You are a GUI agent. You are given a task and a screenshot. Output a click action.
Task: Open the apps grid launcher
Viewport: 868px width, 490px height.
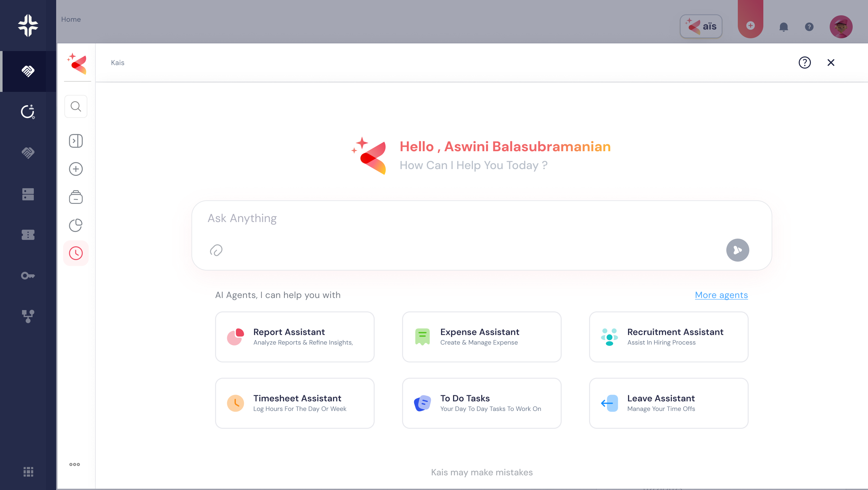(x=28, y=472)
